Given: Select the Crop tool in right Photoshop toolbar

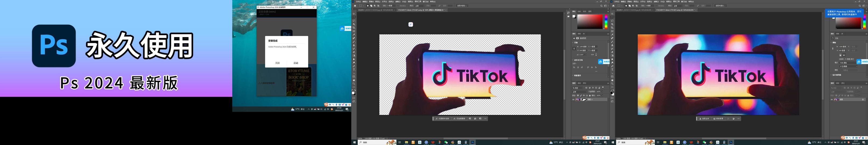Looking at the screenshot, I should pyautogui.click(x=612, y=28).
